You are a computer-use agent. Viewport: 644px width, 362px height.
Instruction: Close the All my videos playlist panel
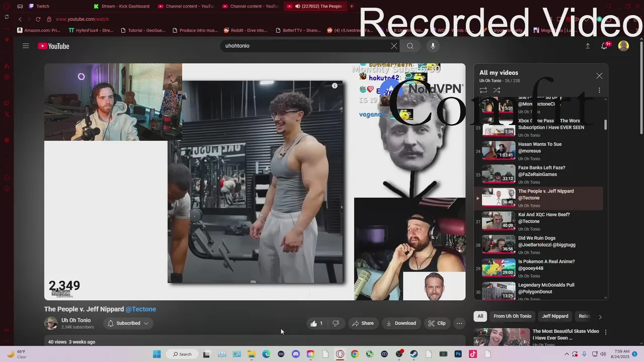599,76
